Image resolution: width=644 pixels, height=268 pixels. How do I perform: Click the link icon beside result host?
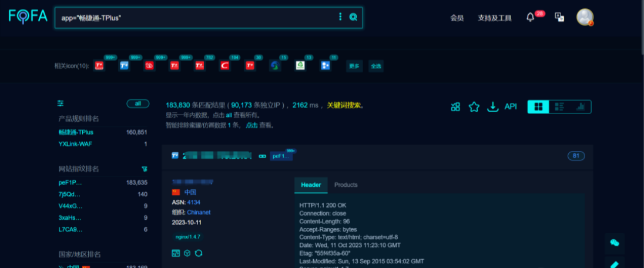[262, 156]
